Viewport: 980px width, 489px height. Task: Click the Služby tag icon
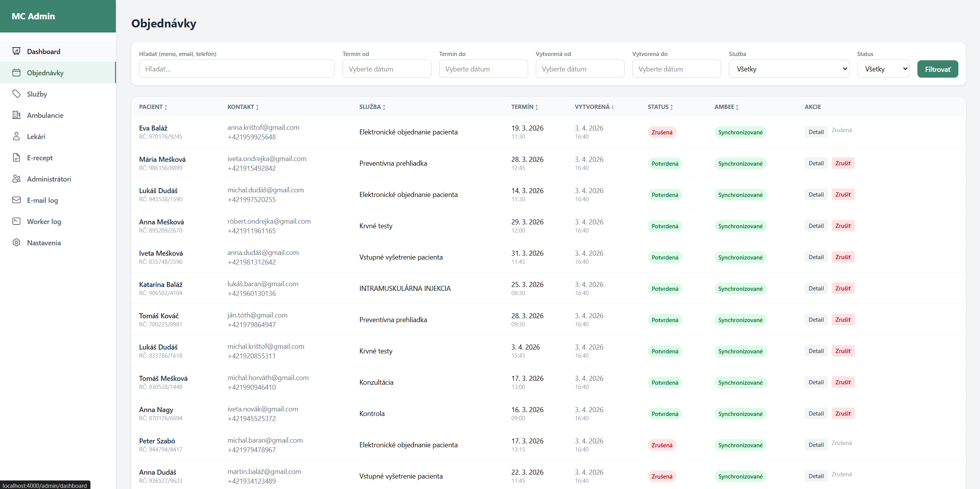point(16,94)
